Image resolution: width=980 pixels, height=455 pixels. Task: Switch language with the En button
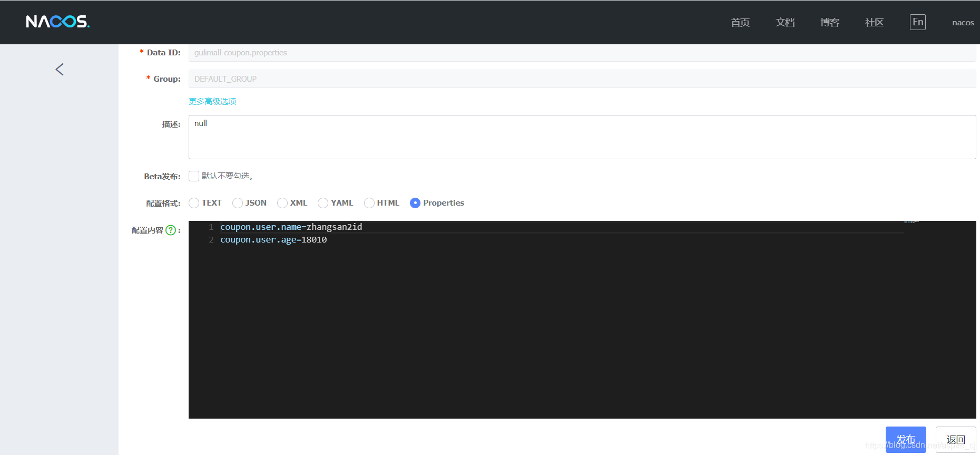pos(917,22)
